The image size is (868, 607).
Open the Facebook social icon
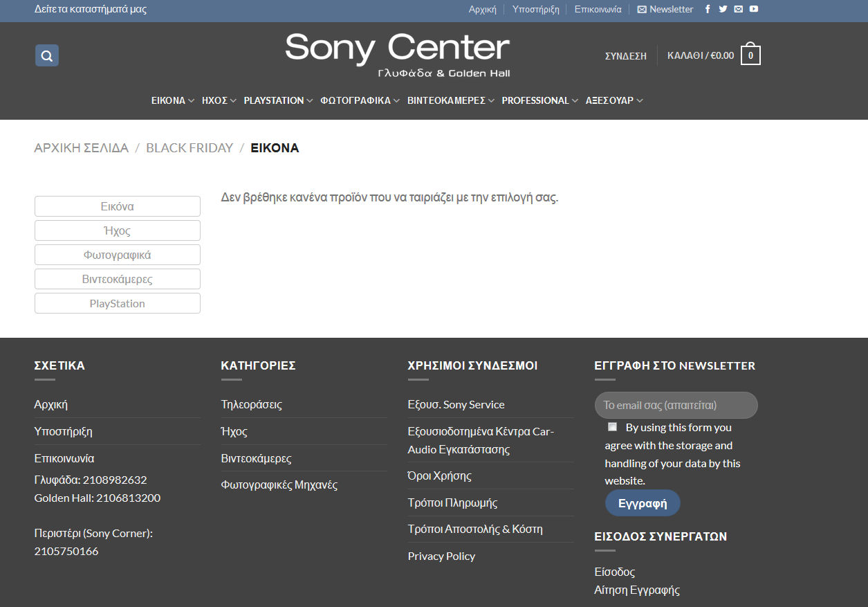(708, 9)
